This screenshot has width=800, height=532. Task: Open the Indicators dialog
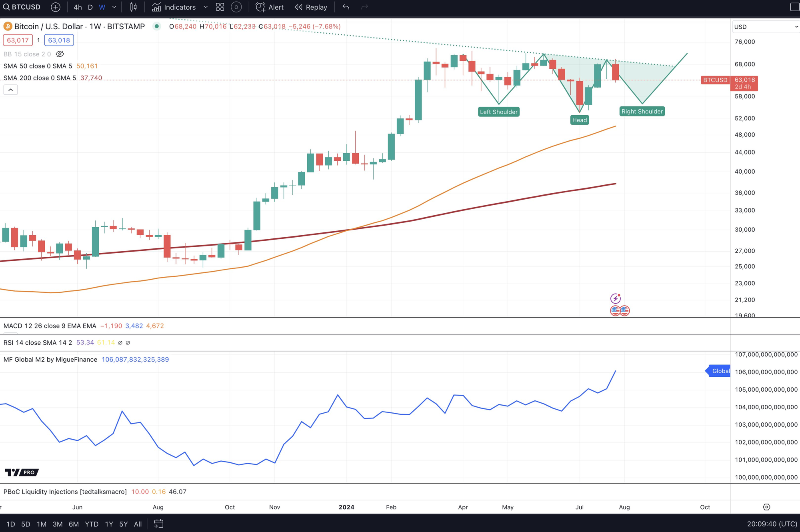(x=174, y=7)
